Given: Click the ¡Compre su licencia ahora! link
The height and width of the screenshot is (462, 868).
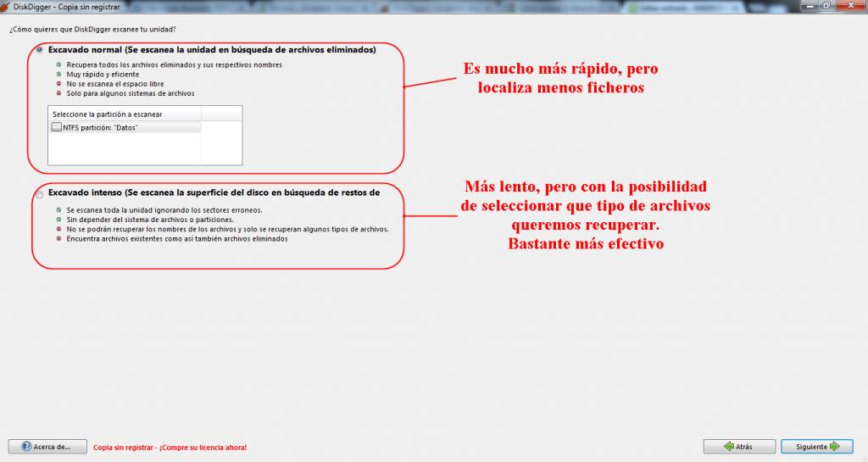Looking at the screenshot, I should [x=203, y=448].
